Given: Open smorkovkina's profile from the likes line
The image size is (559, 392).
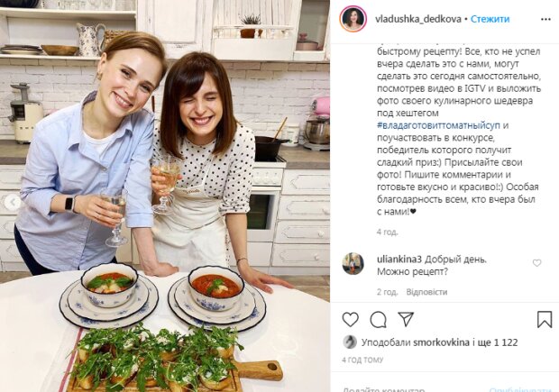Looking at the screenshot, I should click(441, 342).
